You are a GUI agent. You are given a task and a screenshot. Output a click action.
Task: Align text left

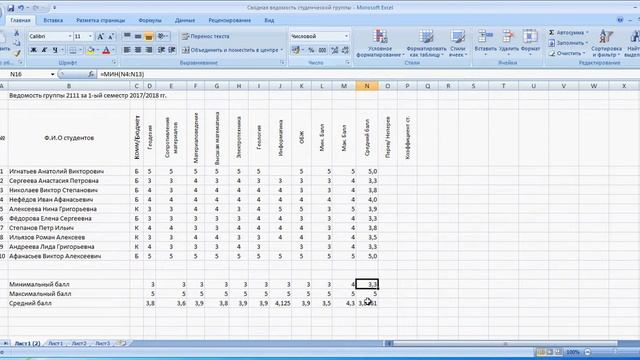127,50
